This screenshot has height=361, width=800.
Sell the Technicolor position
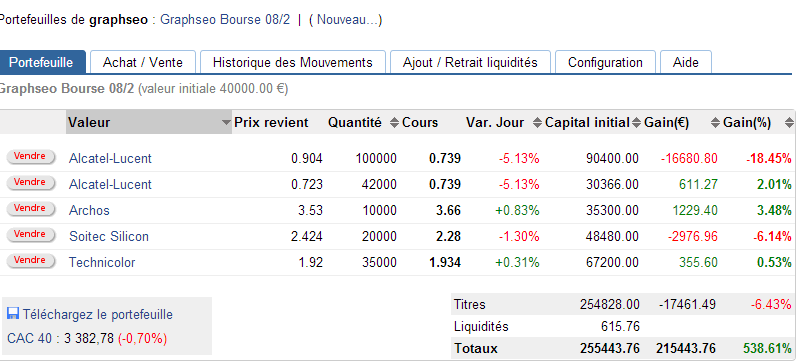coord(30,261)
